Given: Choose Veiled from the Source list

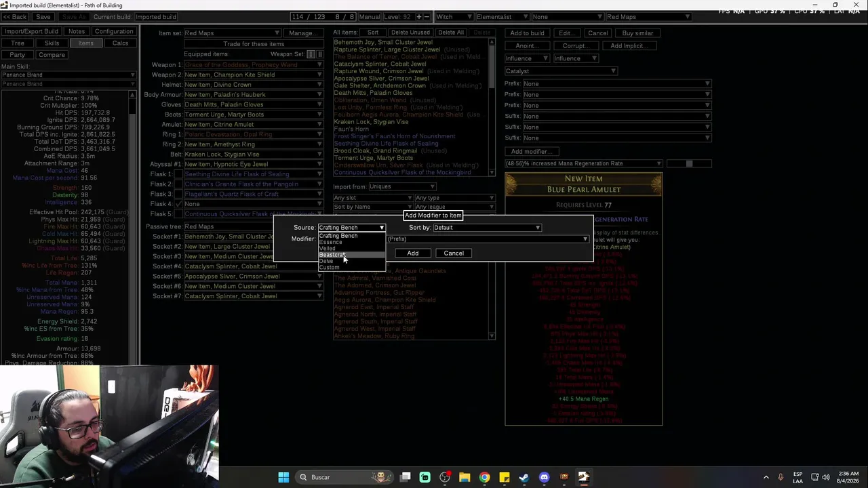Looking at the screenshot, I should point(352,248).
